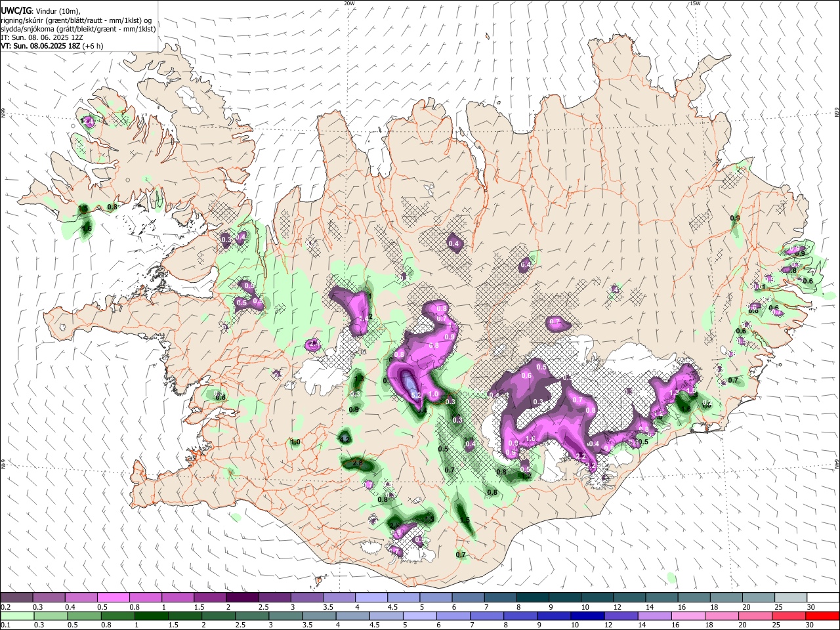840x630 pixels.
Task: Pick the 12 swatch in the rain legend row
Action: point(621,616)
